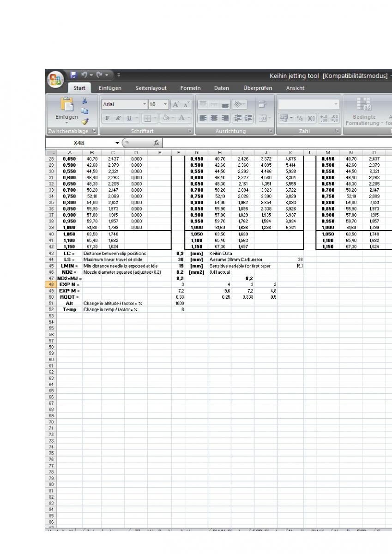Click the Save icon in quick access toolbar
Viewport: 392px width, 554px height.
(x=73, y=74)
